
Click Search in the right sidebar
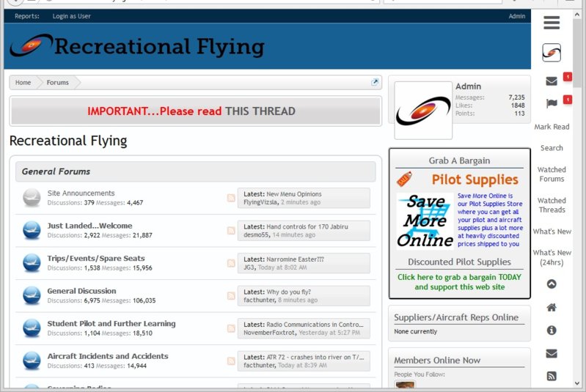click(x=552, y=148)
